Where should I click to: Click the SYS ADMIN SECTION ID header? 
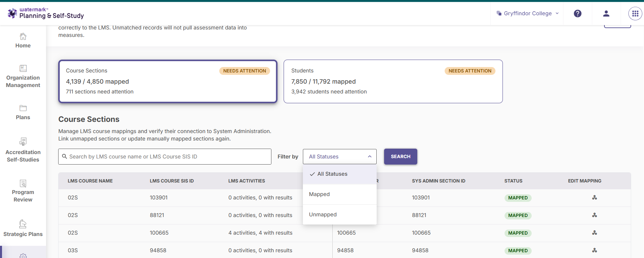click(x=439, y=181)
